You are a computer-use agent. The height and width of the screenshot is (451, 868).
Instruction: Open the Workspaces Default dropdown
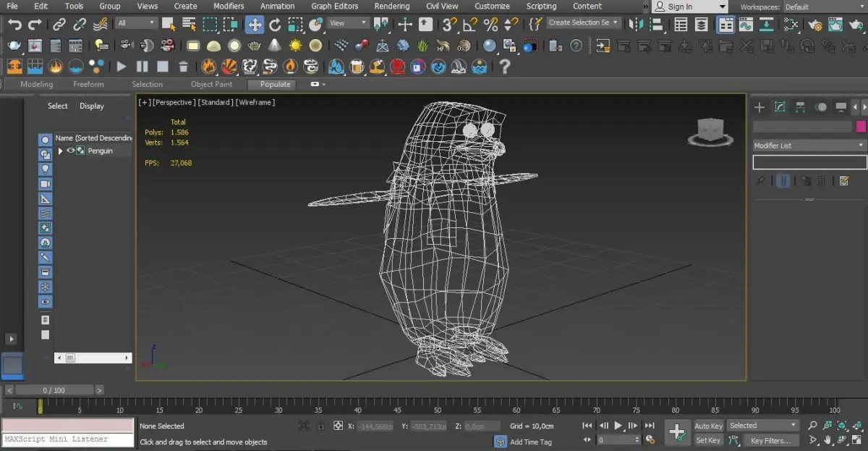point(825,7)
